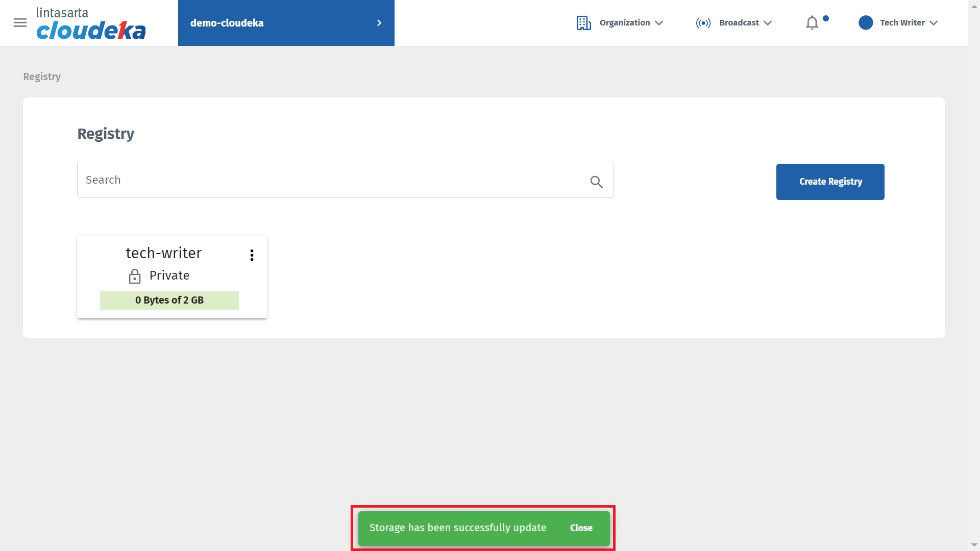Click the Create Registry button
Image resolution: width=980 pixels, height=551 pixels.
pos(830,182)
